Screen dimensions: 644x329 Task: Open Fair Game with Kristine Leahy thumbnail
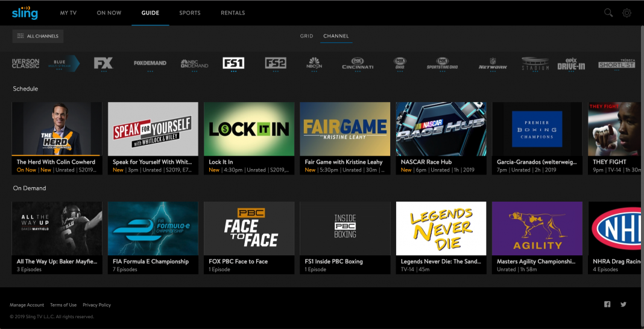point(345,129)
